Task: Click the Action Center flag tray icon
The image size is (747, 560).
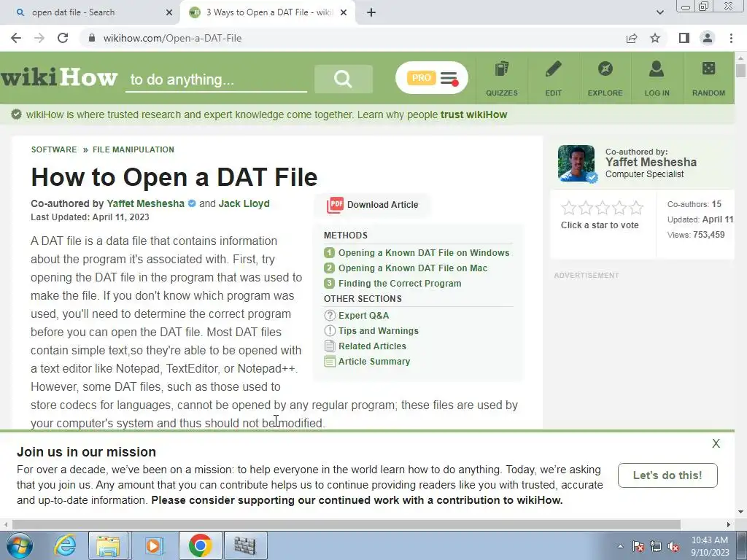Action: point(638,546)
